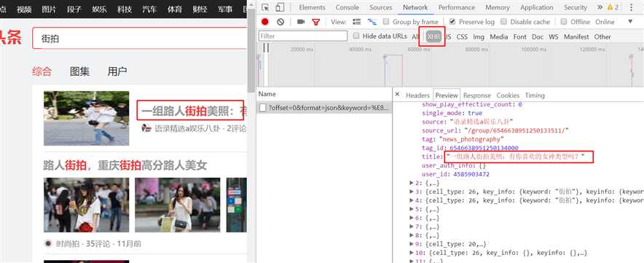Expand JSON entry 5
The width and height of the screenshot is (644, 263).
click(x=412, y=209)
